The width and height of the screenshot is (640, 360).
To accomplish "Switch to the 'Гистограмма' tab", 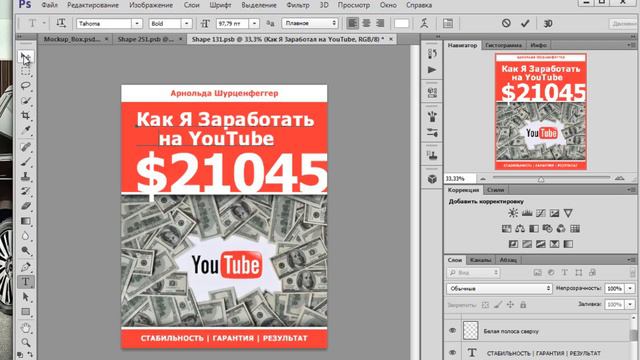I will point(503,45).
